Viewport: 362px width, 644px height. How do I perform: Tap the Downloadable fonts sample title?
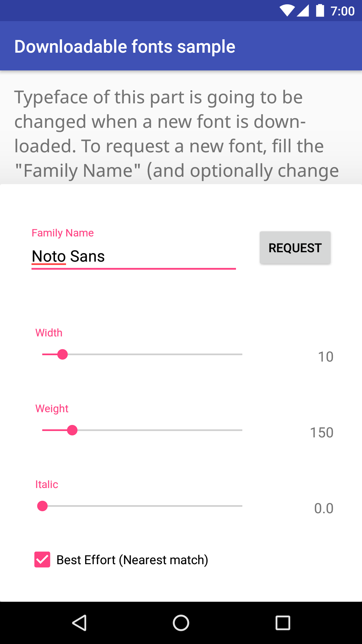pos(125,47)
